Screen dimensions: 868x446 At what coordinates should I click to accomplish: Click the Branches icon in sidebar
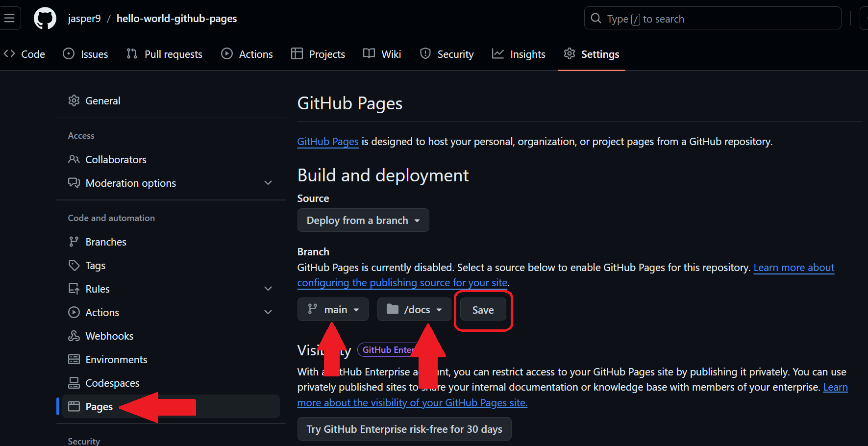tap(74, 242)
